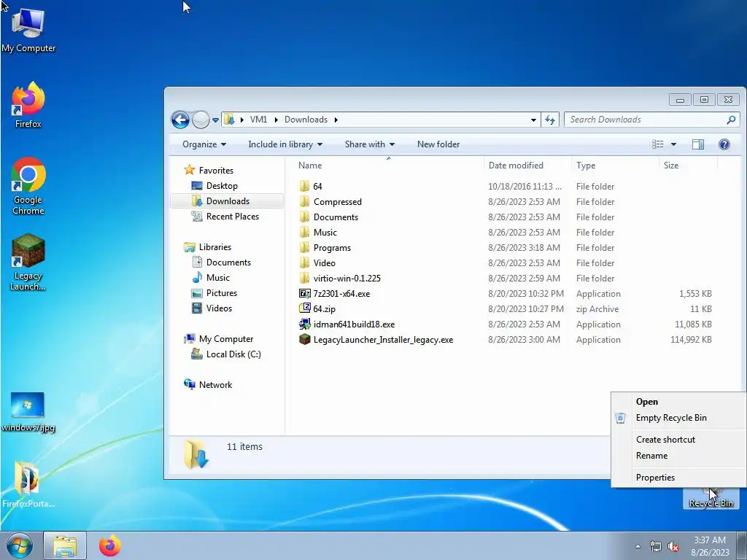Select Local Disk (C:) in sidebar
The image size is (747, 560).
[x=226, y=354]
